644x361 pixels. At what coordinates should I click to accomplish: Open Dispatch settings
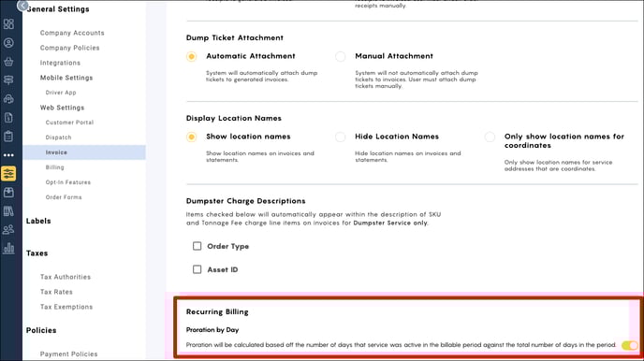[58, 137]
